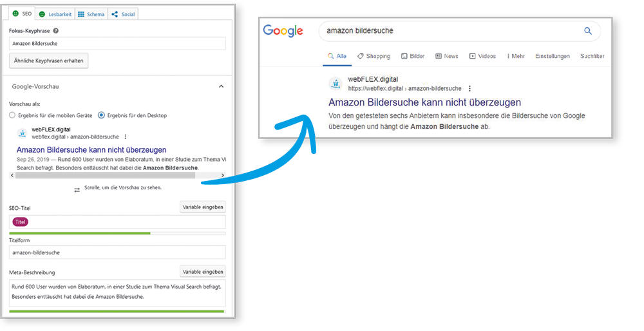This screenshot has width=644, height=331.
Task: Click the Google search magnifier icon
Action: tap(588, 31)
